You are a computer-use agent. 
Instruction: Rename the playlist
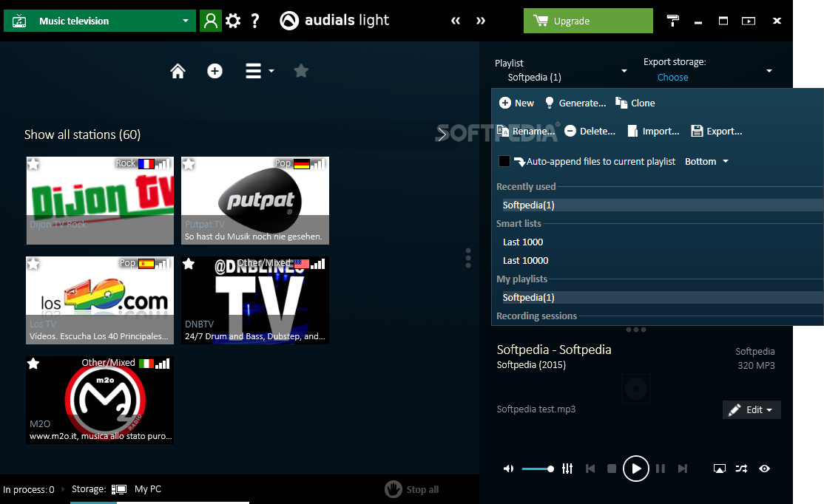click(526, 132)
